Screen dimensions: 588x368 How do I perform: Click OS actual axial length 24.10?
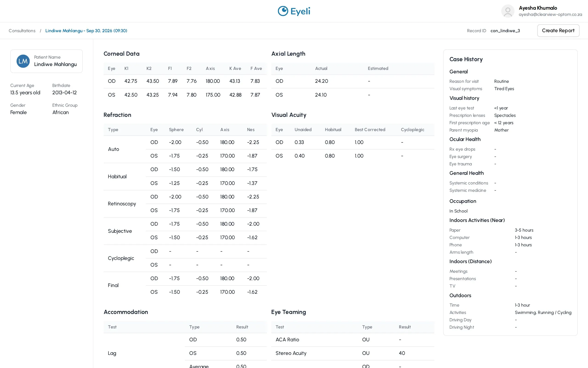pos(321,95)
